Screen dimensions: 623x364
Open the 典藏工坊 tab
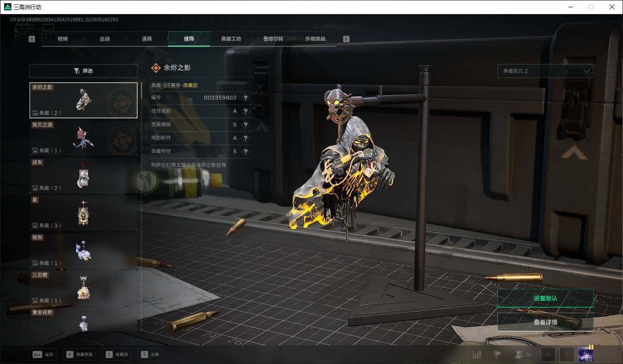(x=231, y=39)
